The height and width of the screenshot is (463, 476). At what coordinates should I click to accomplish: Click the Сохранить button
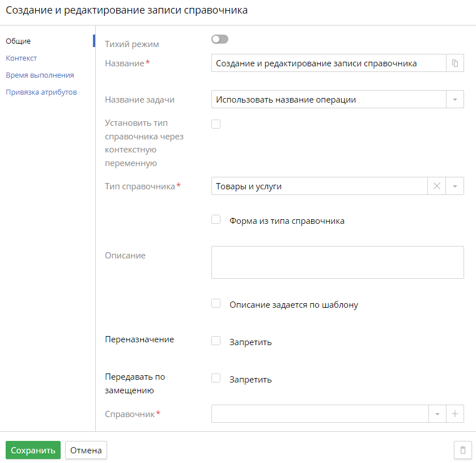click(33, 450)
